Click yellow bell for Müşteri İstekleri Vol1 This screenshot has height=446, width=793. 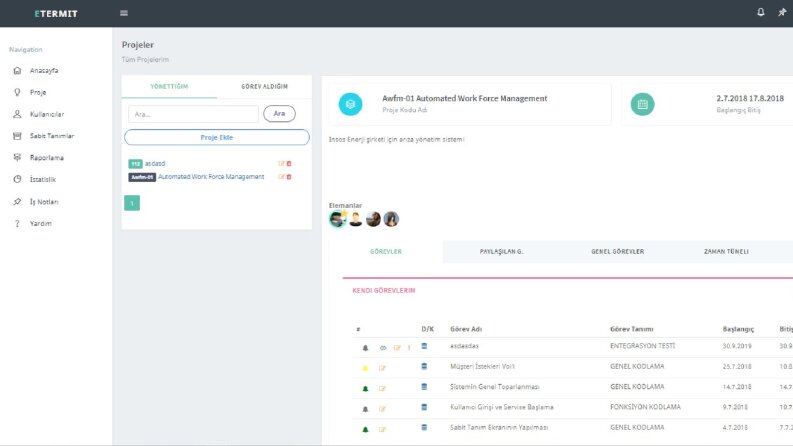point(365,368)
